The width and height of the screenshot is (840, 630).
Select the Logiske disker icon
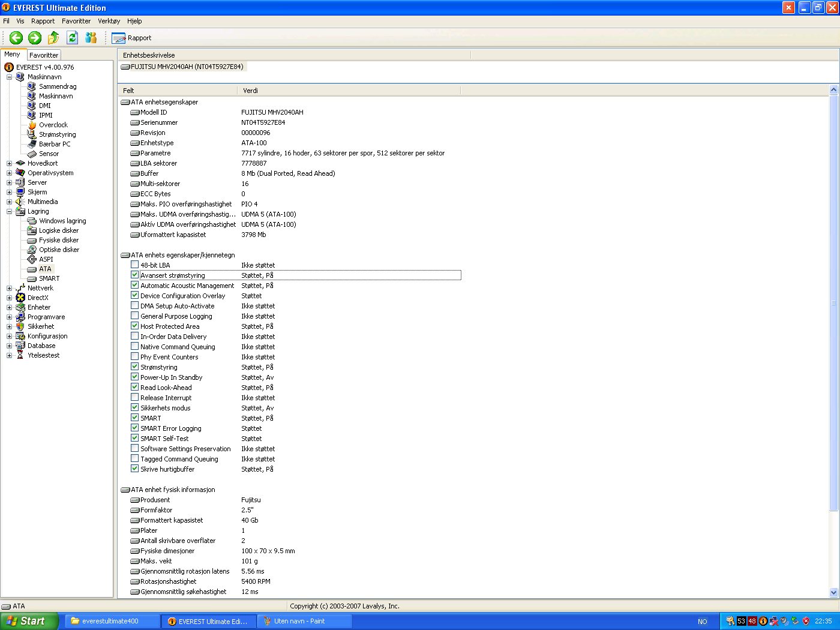tap(32, 230)
